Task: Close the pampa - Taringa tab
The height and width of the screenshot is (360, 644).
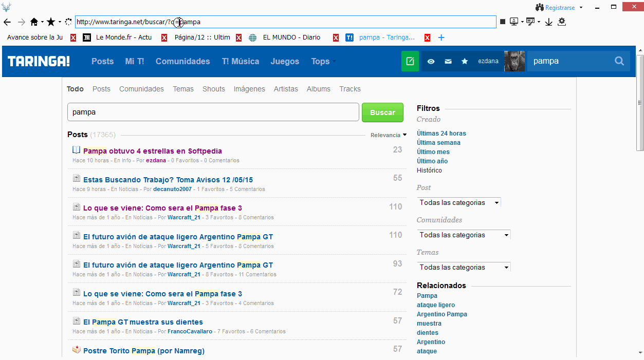Action: (427, 37)
